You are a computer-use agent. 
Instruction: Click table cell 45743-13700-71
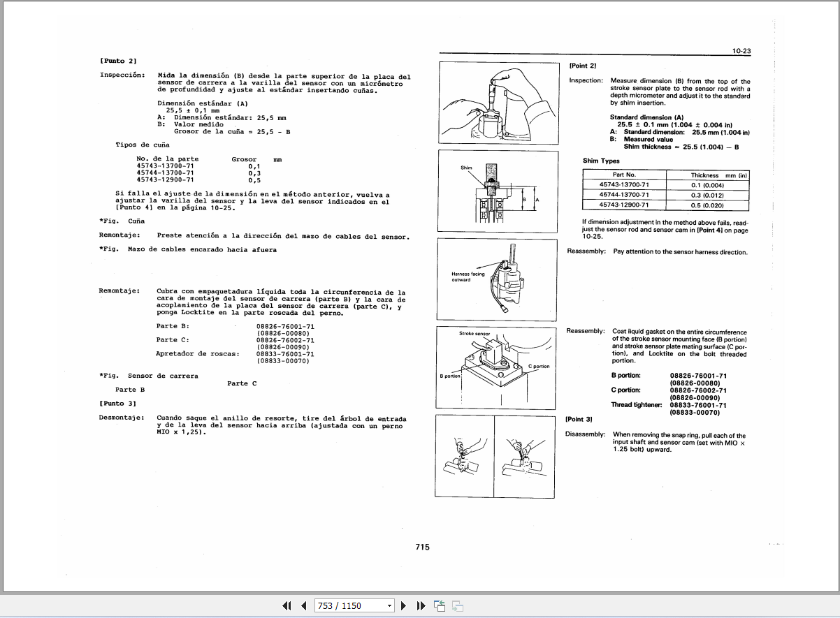coord(624,185)
